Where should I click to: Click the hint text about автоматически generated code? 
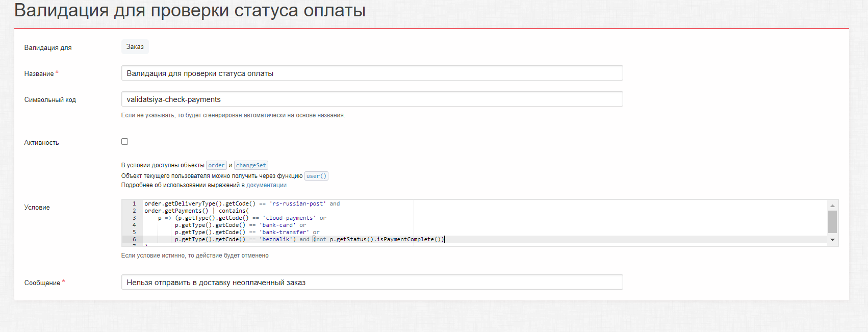tap(233, 115)
